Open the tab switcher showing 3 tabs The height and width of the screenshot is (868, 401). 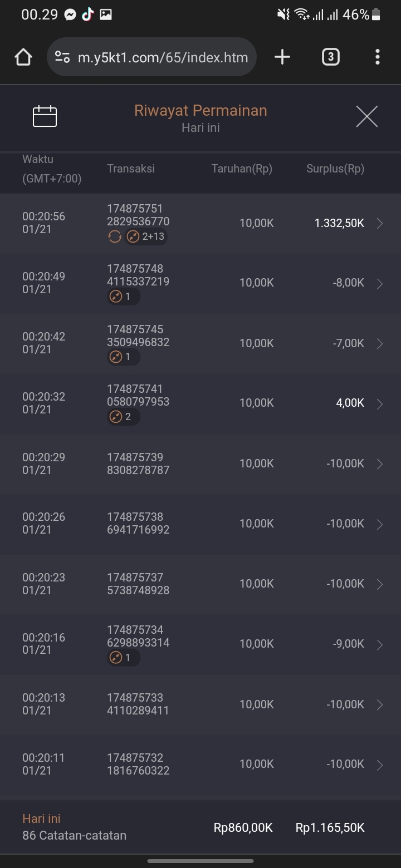pos(330,57)
